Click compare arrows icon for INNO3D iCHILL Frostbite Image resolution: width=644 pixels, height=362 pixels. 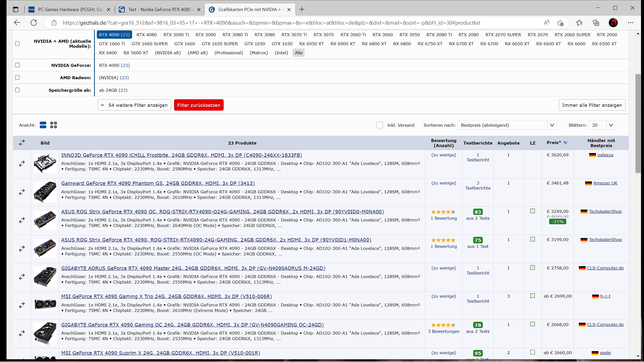tap(22, 164)
